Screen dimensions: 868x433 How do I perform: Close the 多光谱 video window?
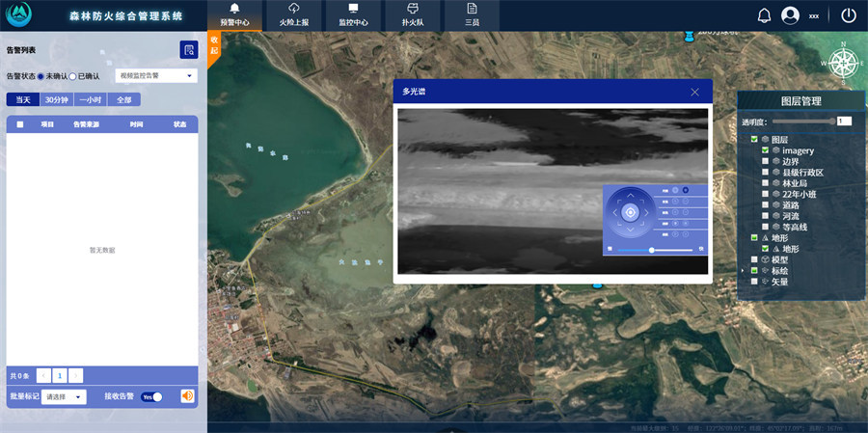point(694,92)
